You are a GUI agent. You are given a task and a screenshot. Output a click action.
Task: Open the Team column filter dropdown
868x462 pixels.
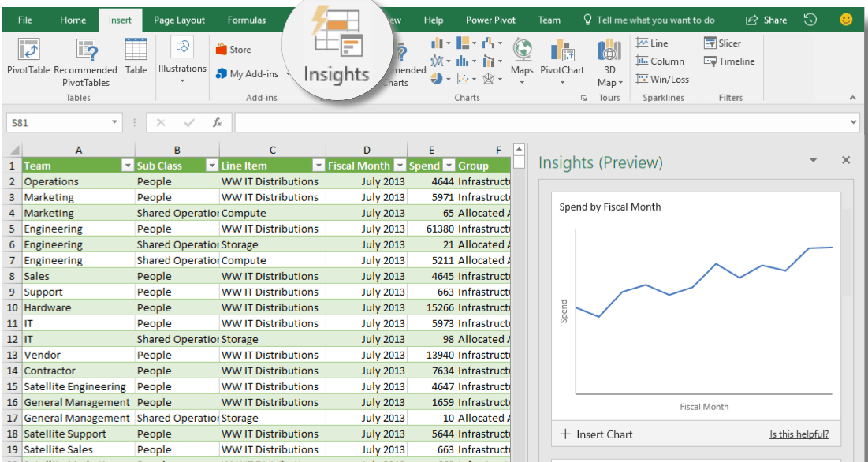127,166
